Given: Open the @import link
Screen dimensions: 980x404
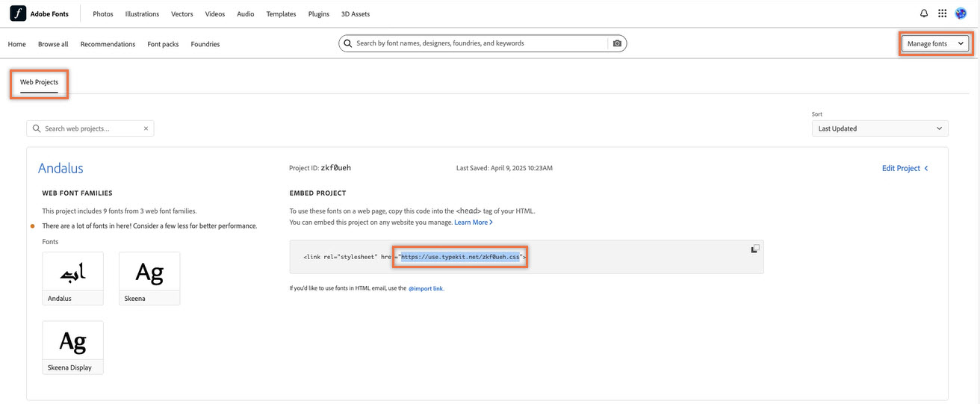Looking at the screenshot, I should [426, 288].
